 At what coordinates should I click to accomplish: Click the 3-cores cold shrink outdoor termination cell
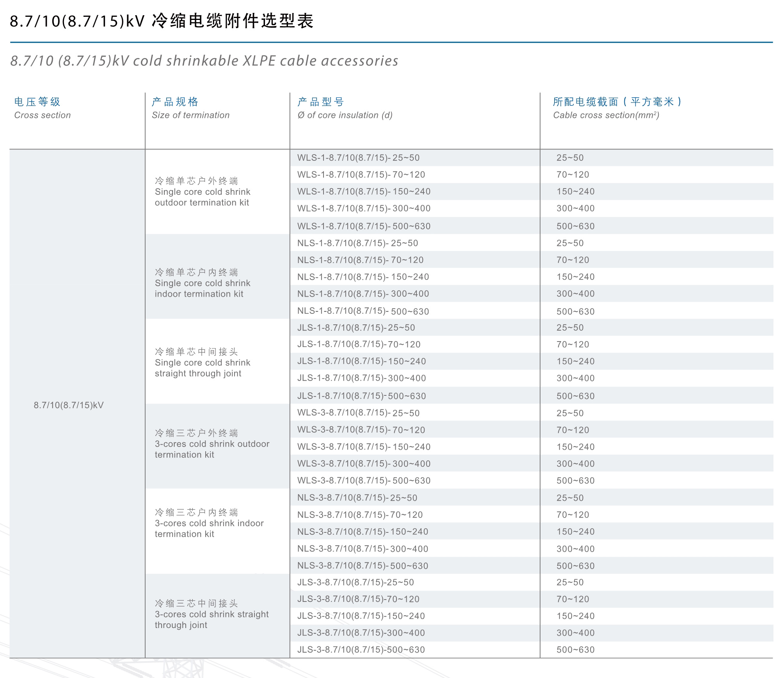212,444
